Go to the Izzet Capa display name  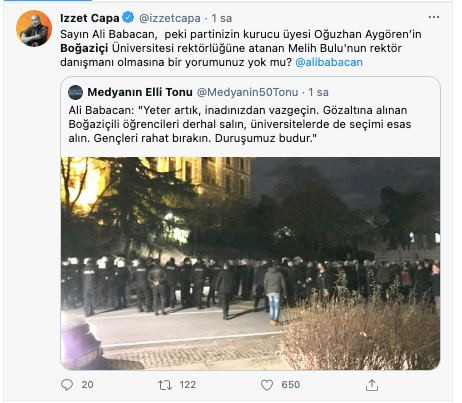coord(90,18)
